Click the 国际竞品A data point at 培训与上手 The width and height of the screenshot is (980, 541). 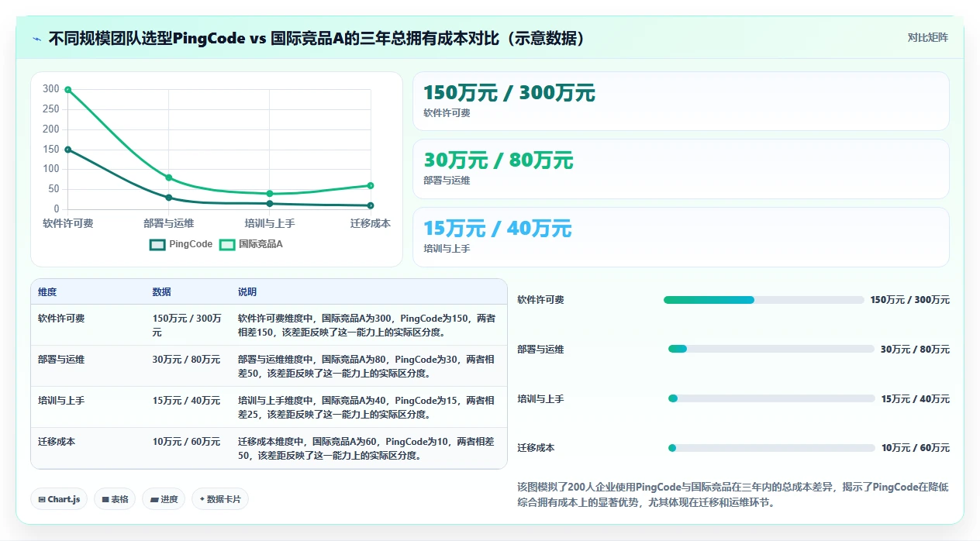click(x=270, y=194)
